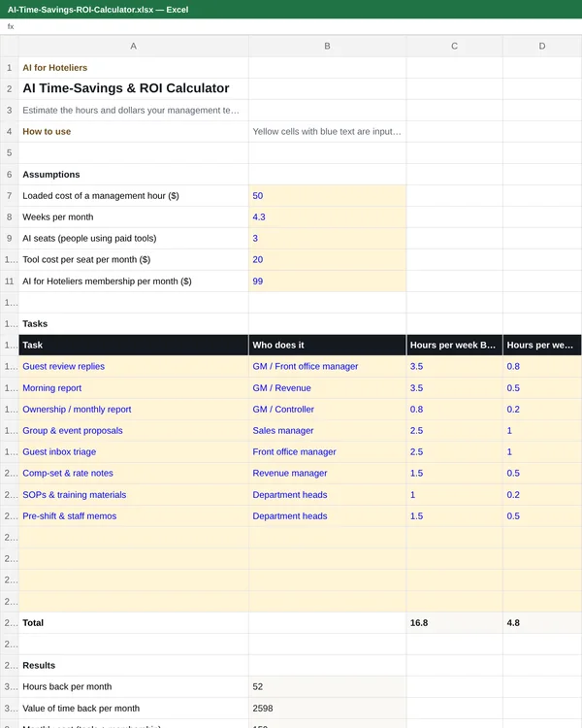This screenshot has width=582, height=728.
Task: Select the 'Assumptions' heading cell
Action: click(133, 174)
